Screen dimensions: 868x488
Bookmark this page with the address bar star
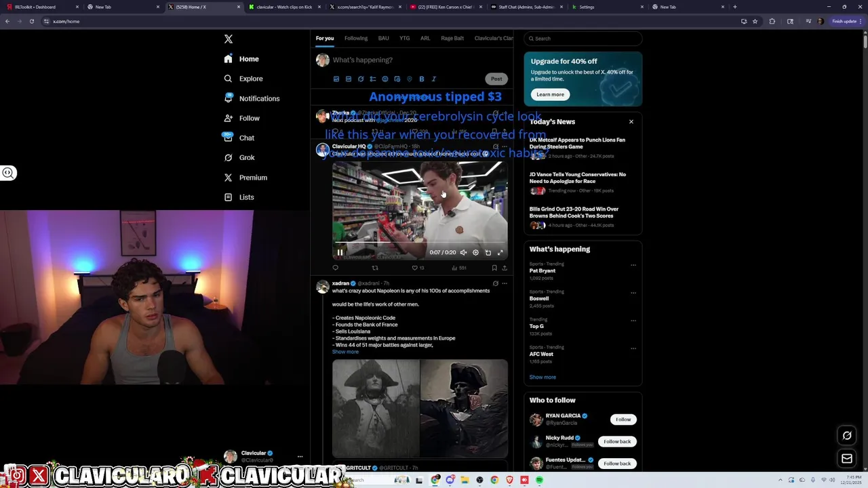pyautogui.click(x=755, y=21)
